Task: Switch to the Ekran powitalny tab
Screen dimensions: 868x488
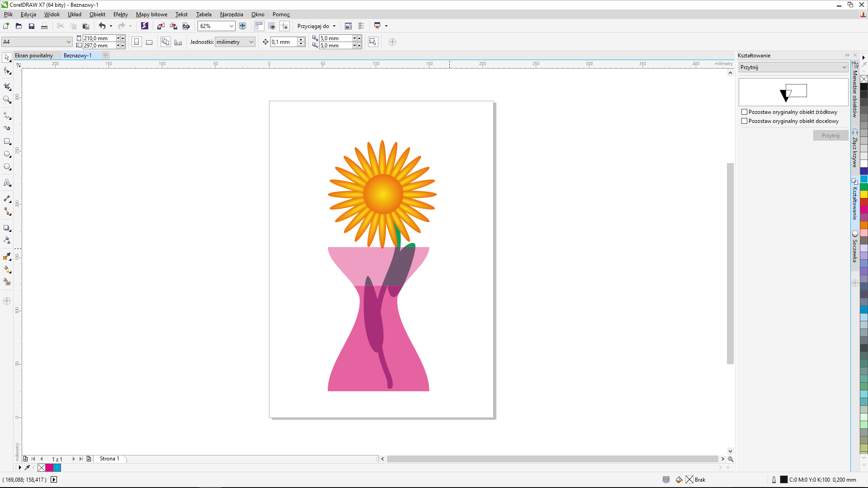Action: (34, 56)
